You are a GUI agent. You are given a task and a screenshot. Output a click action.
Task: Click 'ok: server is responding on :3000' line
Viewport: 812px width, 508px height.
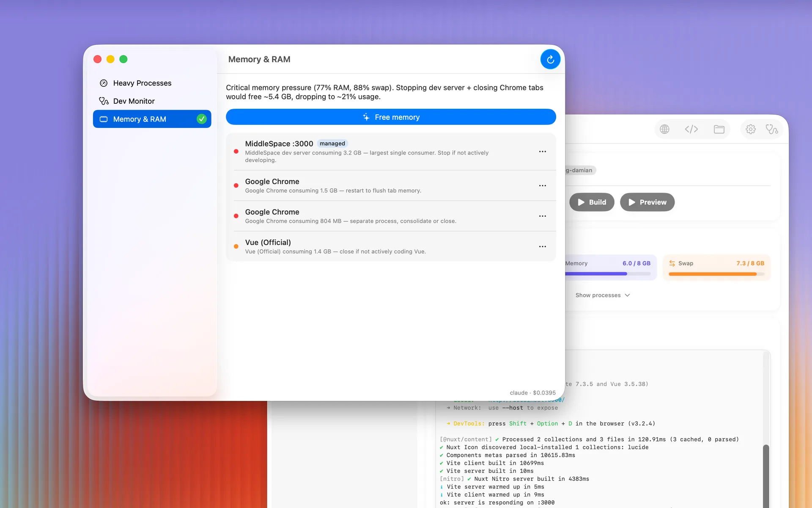click(497, 502)
